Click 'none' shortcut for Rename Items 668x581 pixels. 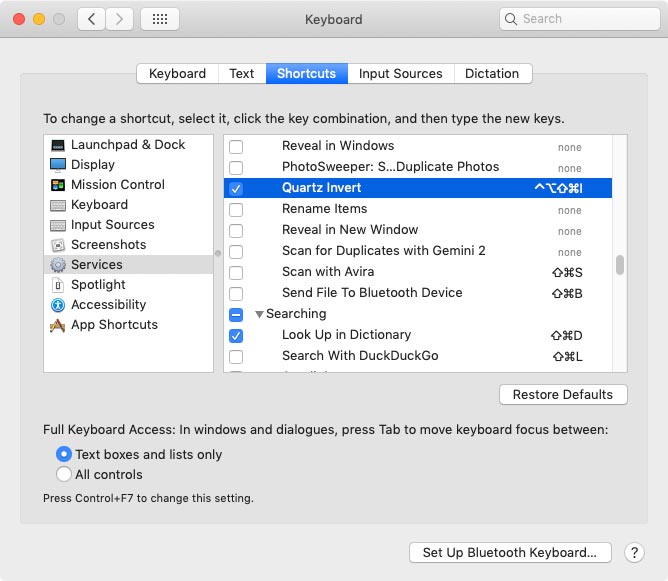tap(570, 210)
